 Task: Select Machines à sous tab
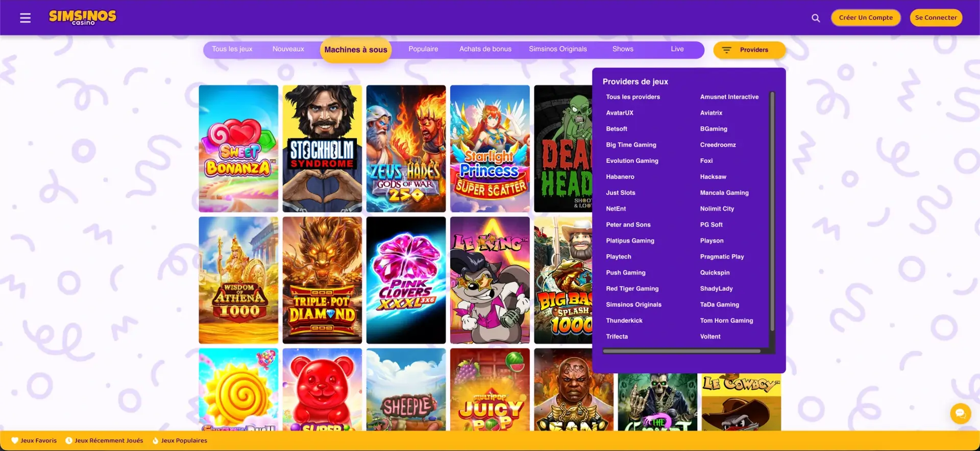356,50
